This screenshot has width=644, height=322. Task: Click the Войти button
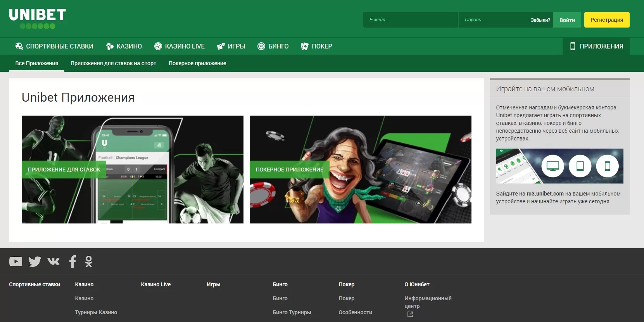click(567, 20)
